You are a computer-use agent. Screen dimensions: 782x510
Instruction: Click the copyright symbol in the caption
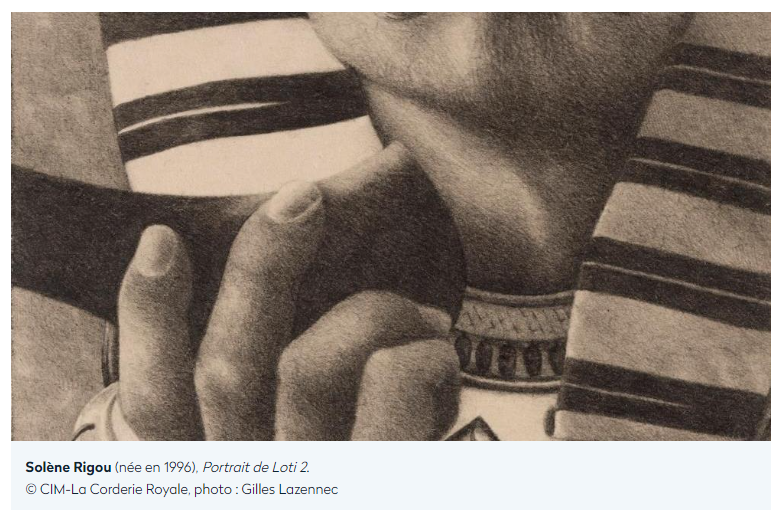[x=31, y=490]
